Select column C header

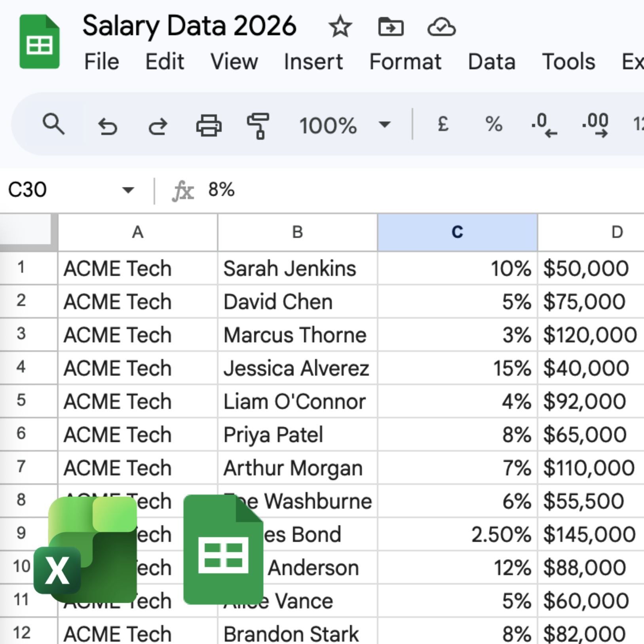[457, 232]
